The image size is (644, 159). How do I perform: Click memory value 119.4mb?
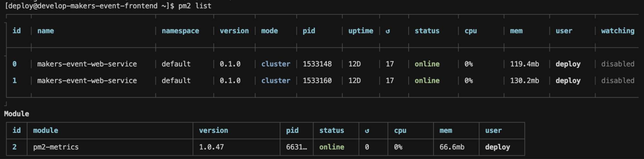click(x=524, y=64)
